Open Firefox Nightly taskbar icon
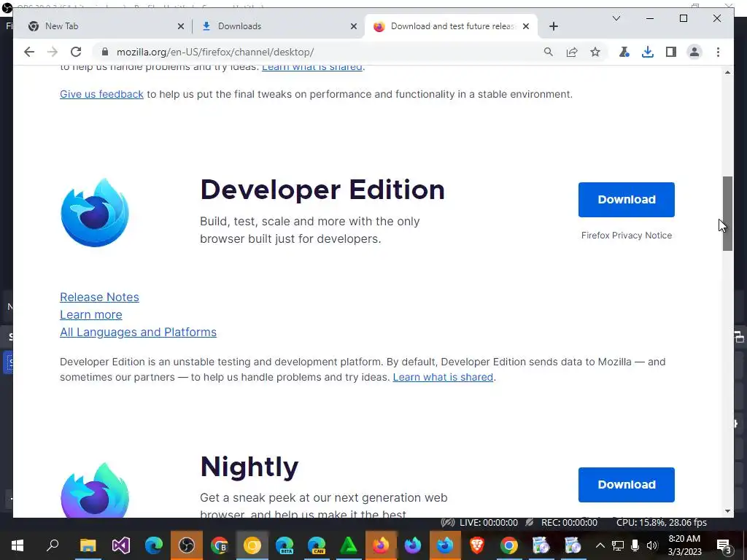The height and width of the screenshot is (560, 747). click(413, 545)
